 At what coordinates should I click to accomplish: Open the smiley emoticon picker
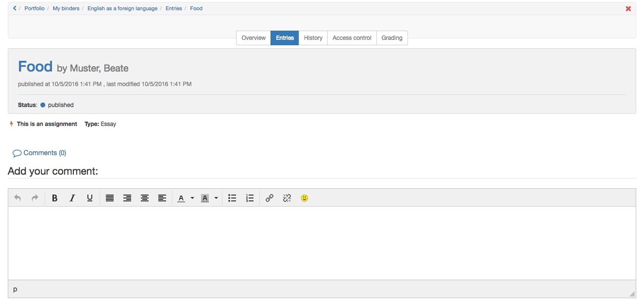[x=305, y=198]
